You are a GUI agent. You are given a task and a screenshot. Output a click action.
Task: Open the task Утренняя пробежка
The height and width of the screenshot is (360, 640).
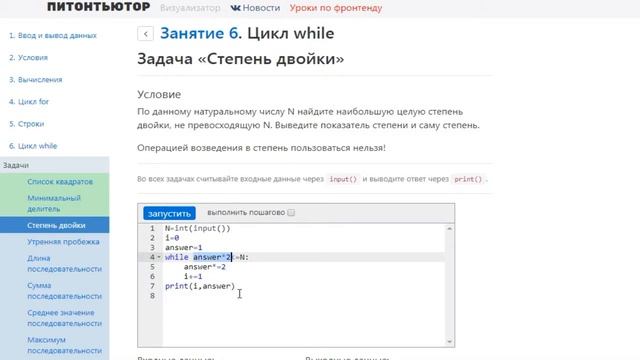(63, 242)
